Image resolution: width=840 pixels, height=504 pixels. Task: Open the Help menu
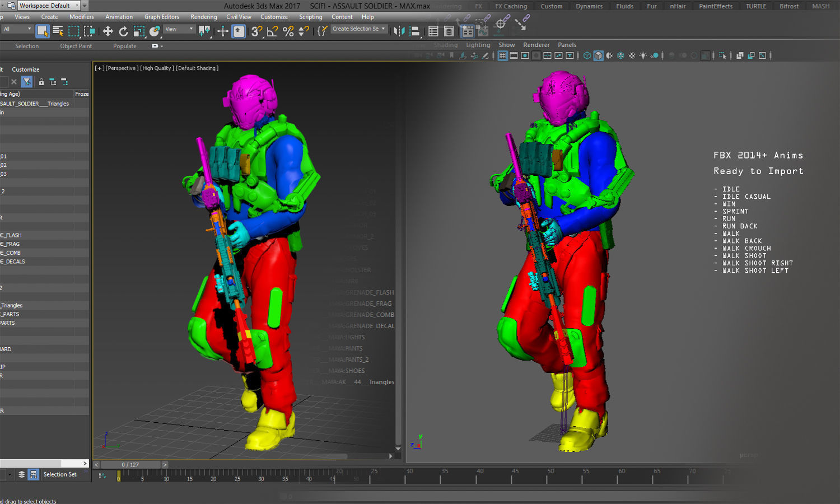tap(368, 17)
